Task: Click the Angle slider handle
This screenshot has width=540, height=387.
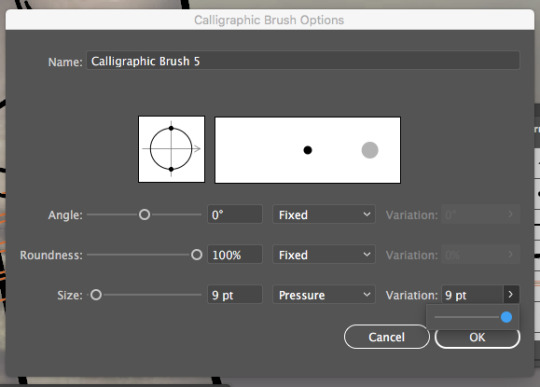Action: tap(144, 215)
